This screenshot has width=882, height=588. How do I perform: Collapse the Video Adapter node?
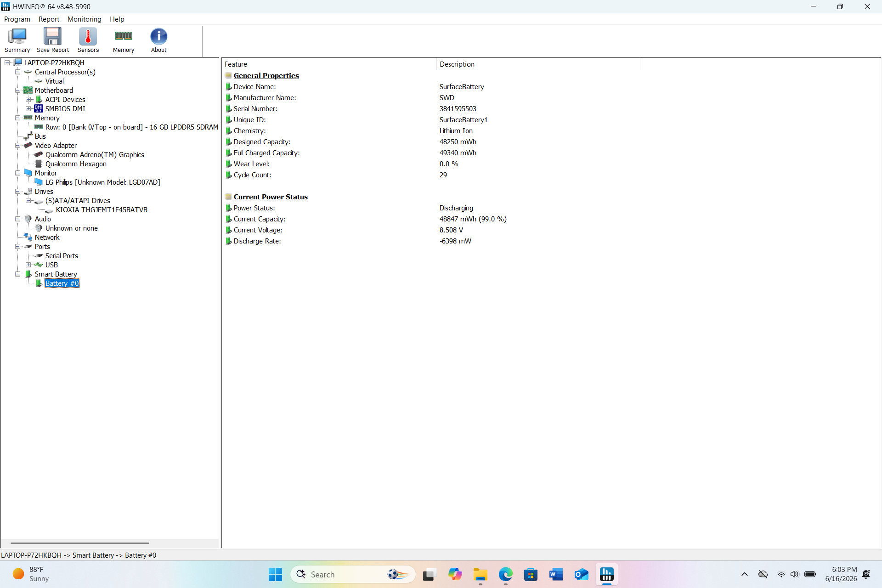[18, 146]
